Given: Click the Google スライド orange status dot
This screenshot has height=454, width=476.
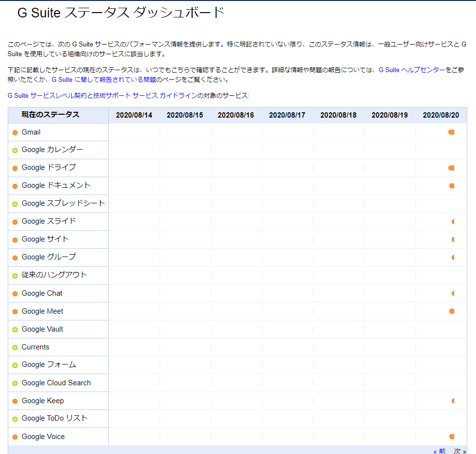Looking at the screenshot, I should coord(15,222).
